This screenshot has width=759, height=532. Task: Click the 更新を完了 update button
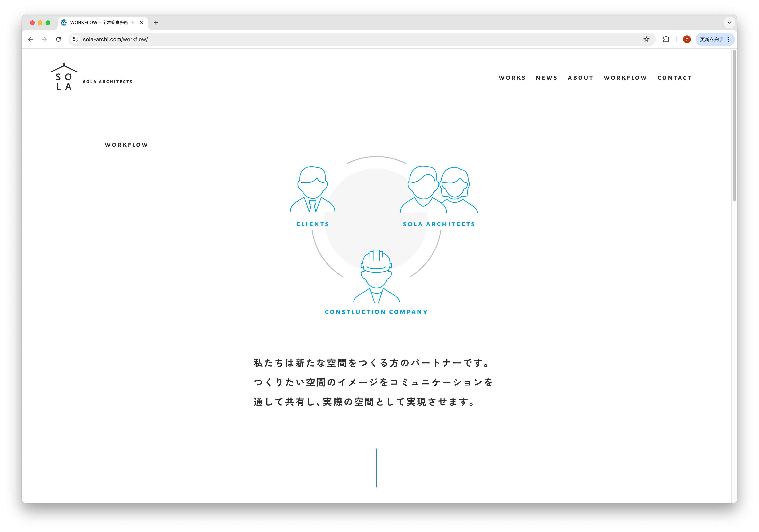pos(711,39)
